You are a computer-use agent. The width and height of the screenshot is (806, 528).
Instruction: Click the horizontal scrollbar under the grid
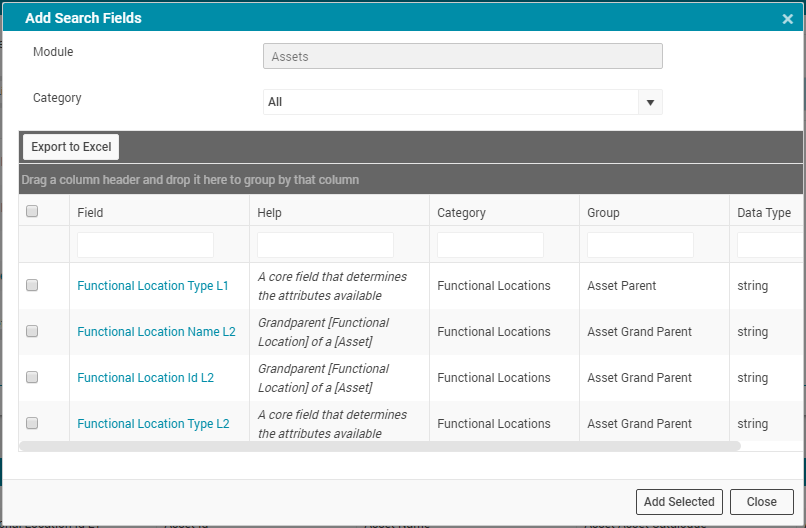click(380, 446)
